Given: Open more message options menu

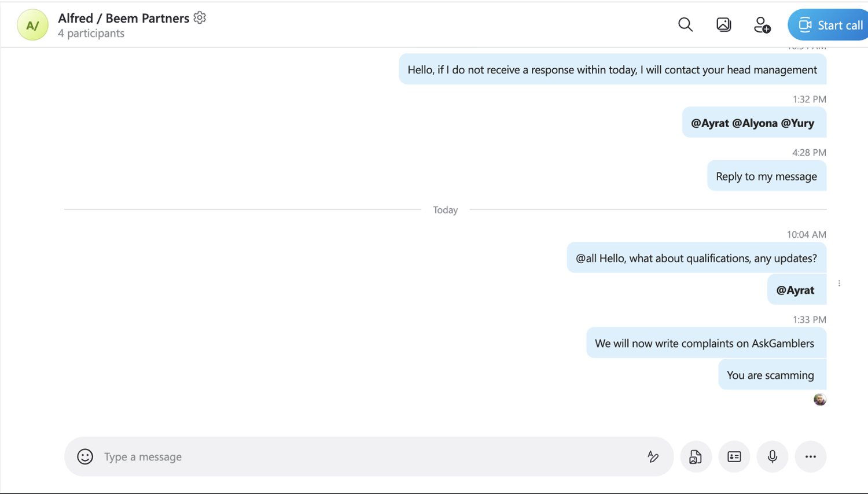Looking at the screenshot, I should point(810,456).
